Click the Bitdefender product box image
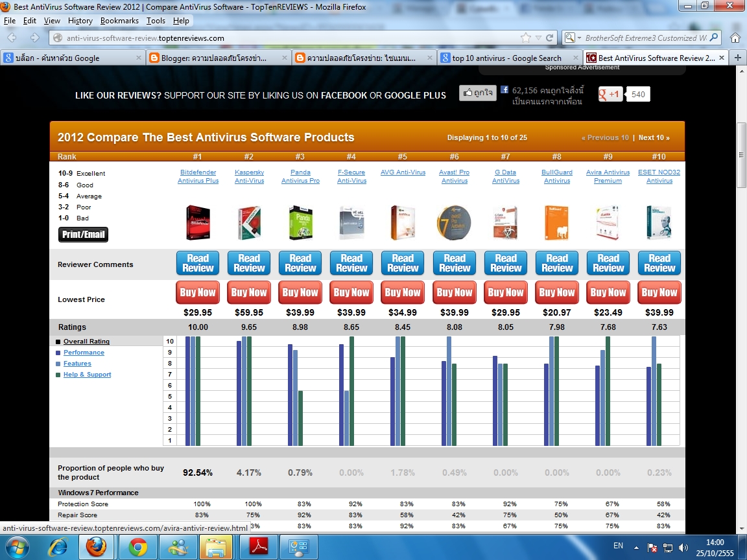Viewport: 747px width, 560px height. click(x=198, y=222)
